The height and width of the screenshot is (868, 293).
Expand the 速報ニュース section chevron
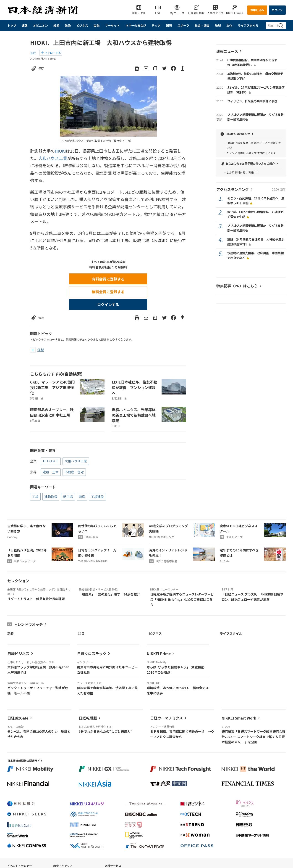point(241,51)
